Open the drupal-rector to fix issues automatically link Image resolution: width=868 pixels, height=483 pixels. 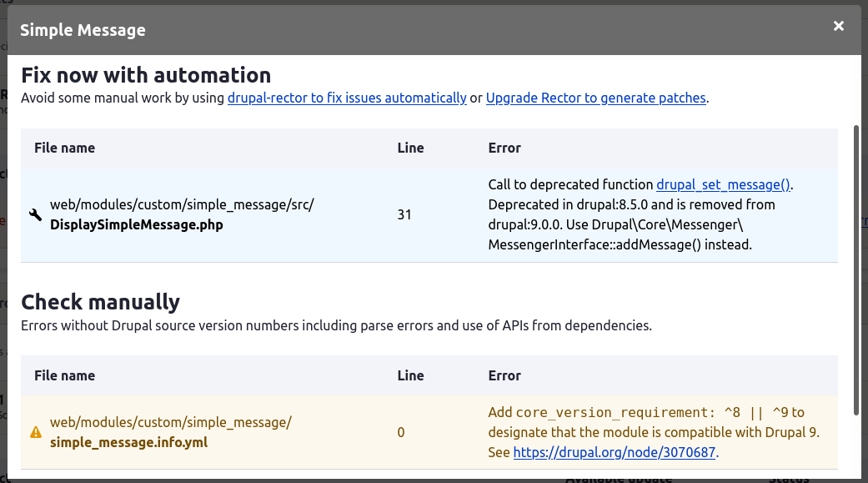click(x=347, y=98)
